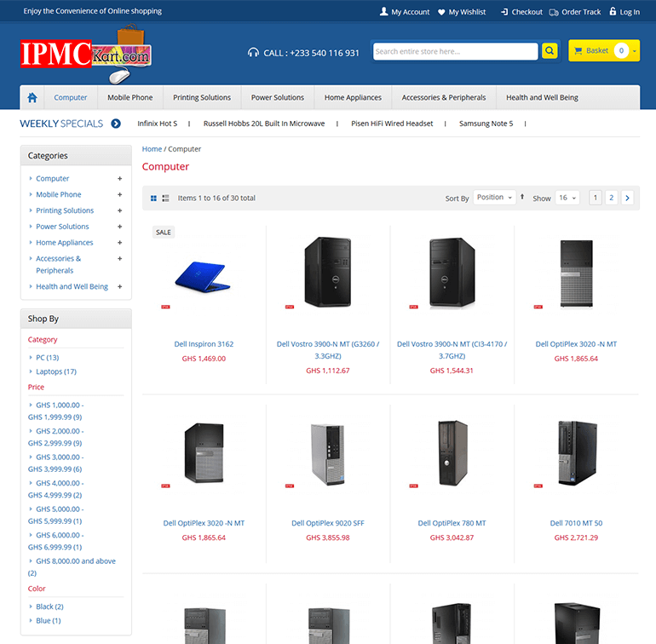Click the My Wishlist heart icon
656x644 pixels.
[441, 12]
